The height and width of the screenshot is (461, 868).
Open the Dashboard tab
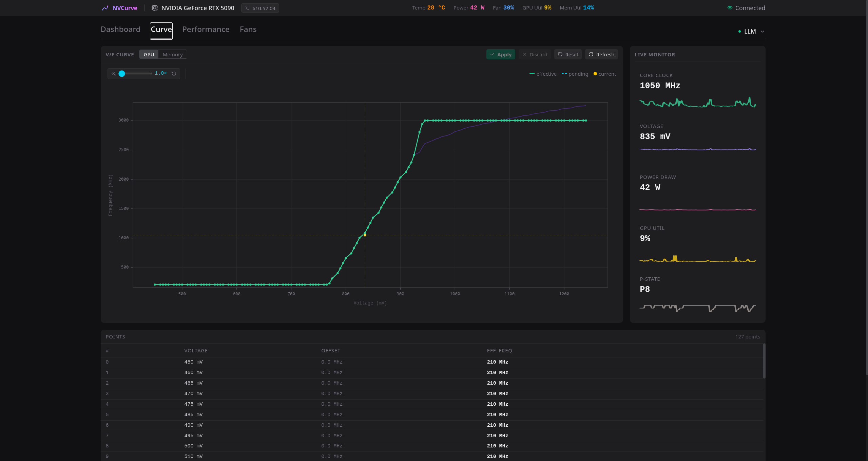(120, 30)
